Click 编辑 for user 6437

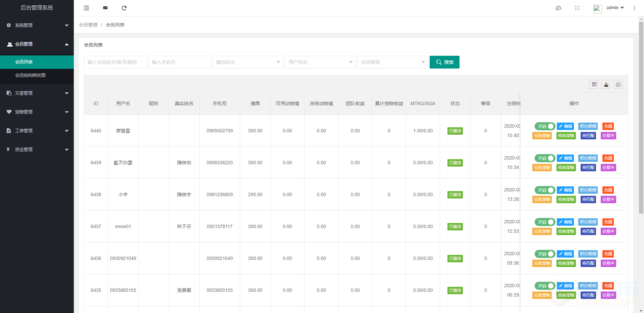click(x=566, y=222)
